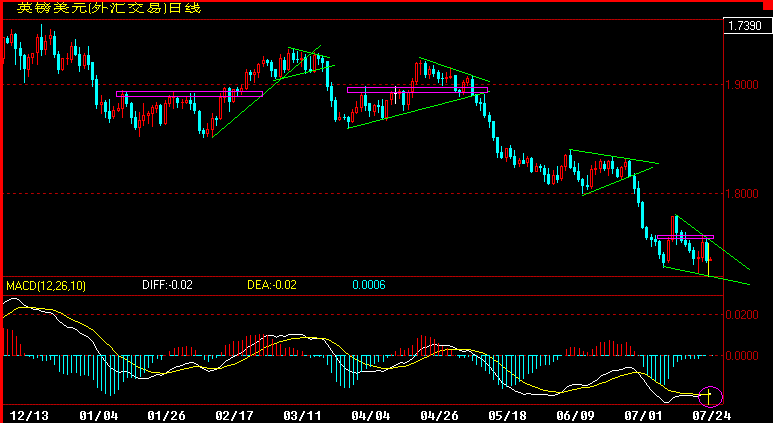Click the 1.8000 price axis label
Screen dimensions: 773x423
[x=742, y=194]
